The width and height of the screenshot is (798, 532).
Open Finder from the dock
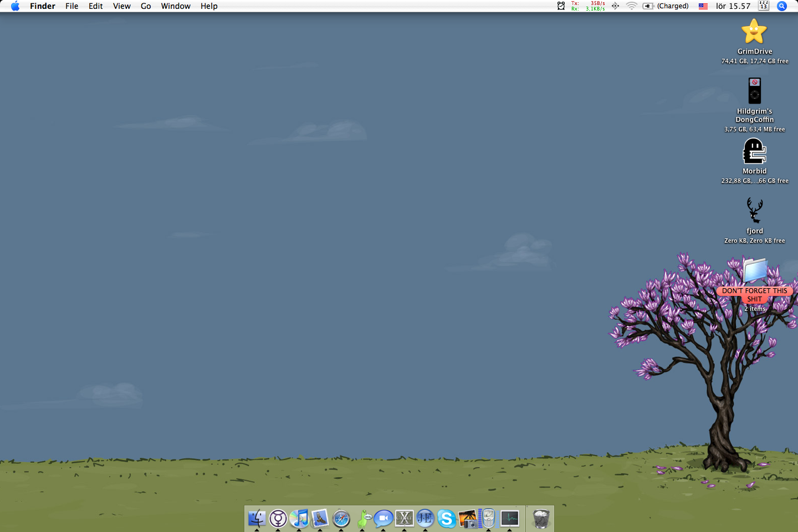(x=257, y=518)
